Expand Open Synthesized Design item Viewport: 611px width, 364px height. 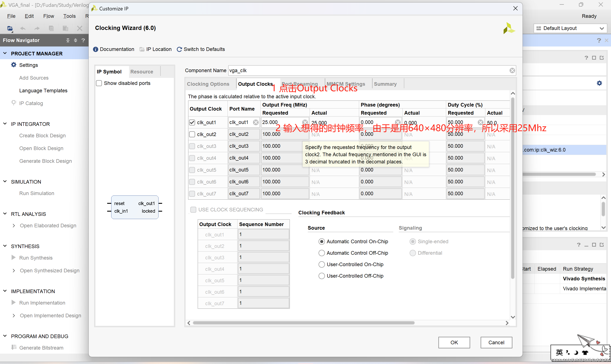[x=14, y=270]
